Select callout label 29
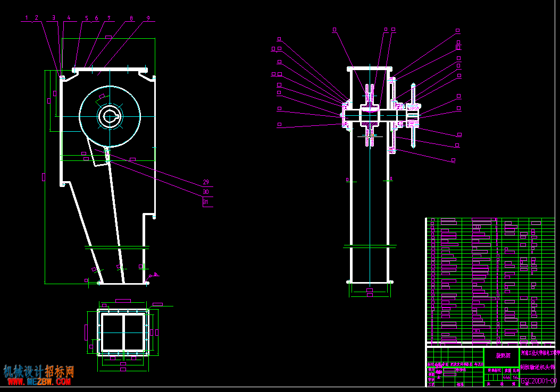Screen dimensions: 560x392 click(206, 182)
